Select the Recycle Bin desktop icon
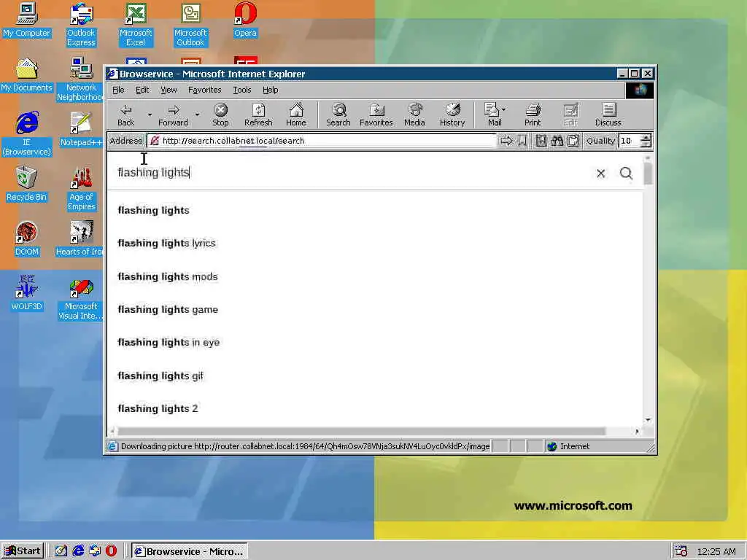 [26, 184]
